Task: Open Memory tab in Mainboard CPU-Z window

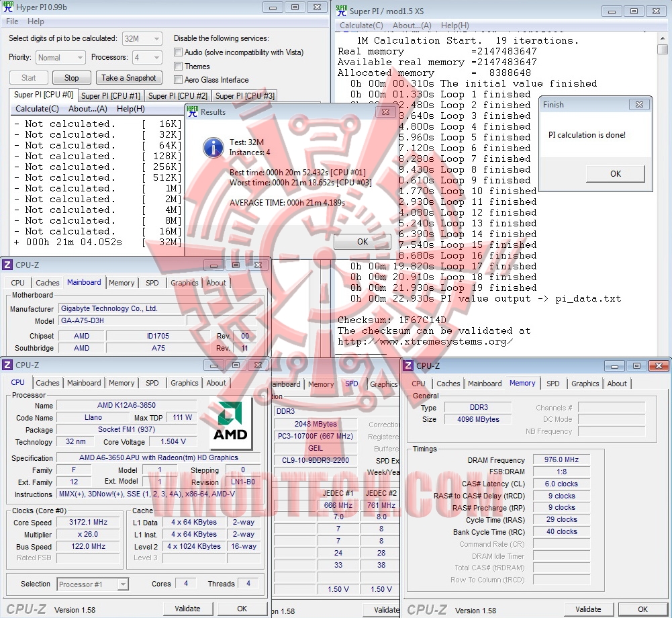Action: point(122,283)
